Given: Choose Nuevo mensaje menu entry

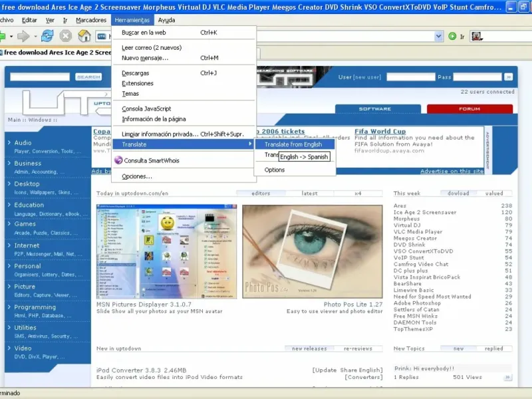Looking at the screenshot, I should click(x=184, y=58).
